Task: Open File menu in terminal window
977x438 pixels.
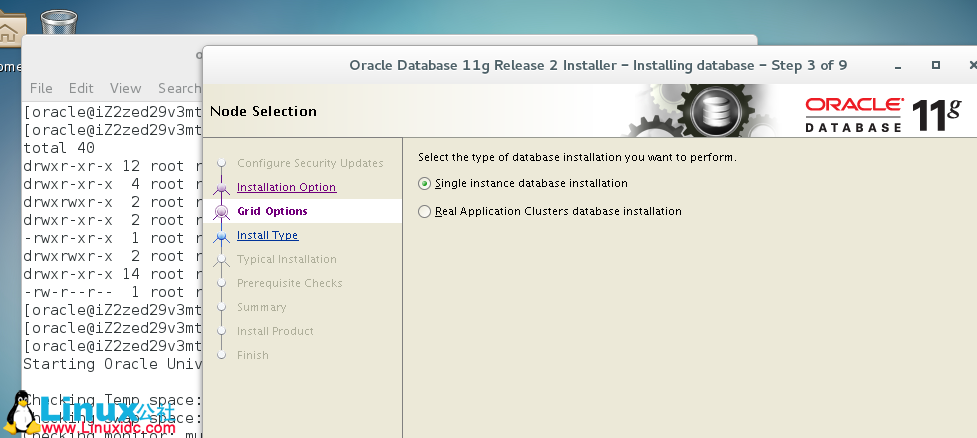Action: (41, 88)
